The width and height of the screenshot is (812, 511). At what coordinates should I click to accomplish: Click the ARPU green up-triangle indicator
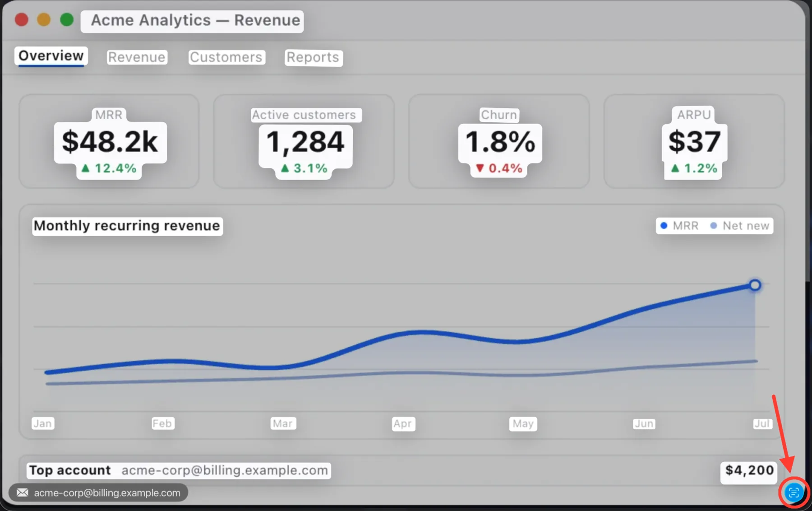coord(675,168)
